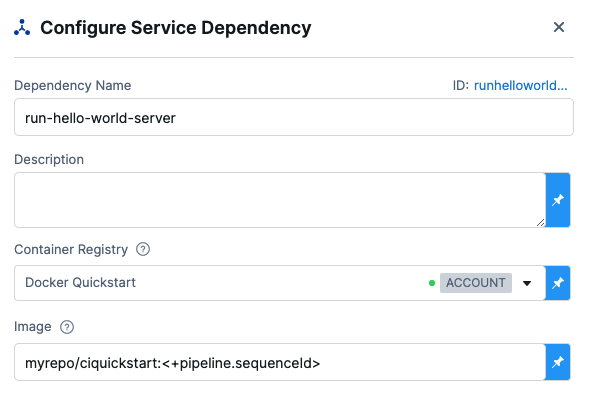
Task: Click the Description textarea resize handle
Action: click(x=540, y=223)
